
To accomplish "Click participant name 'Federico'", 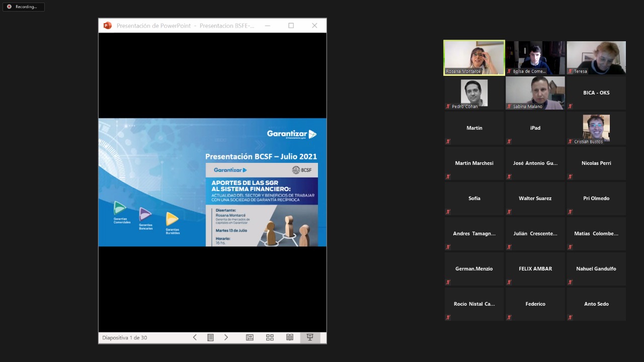I will [535, 304].
